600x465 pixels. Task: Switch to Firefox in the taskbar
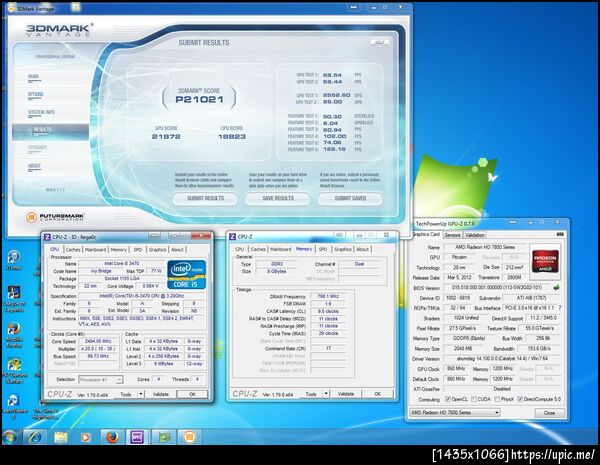point(112,437)
